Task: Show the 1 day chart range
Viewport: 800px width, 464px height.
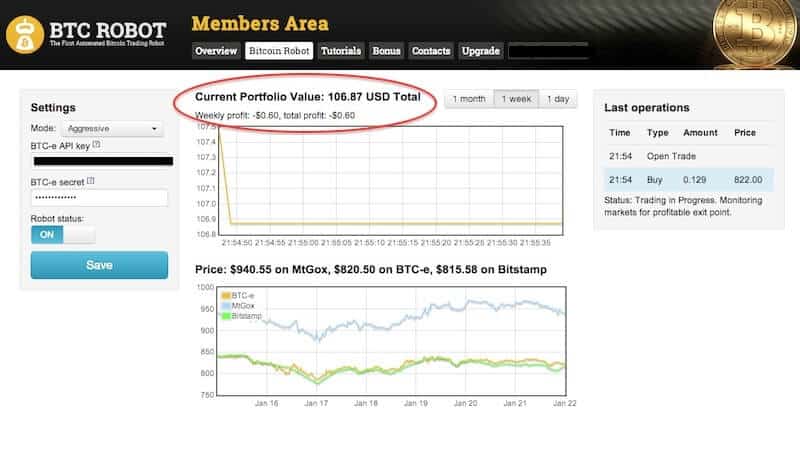Action: click(558, 99)
